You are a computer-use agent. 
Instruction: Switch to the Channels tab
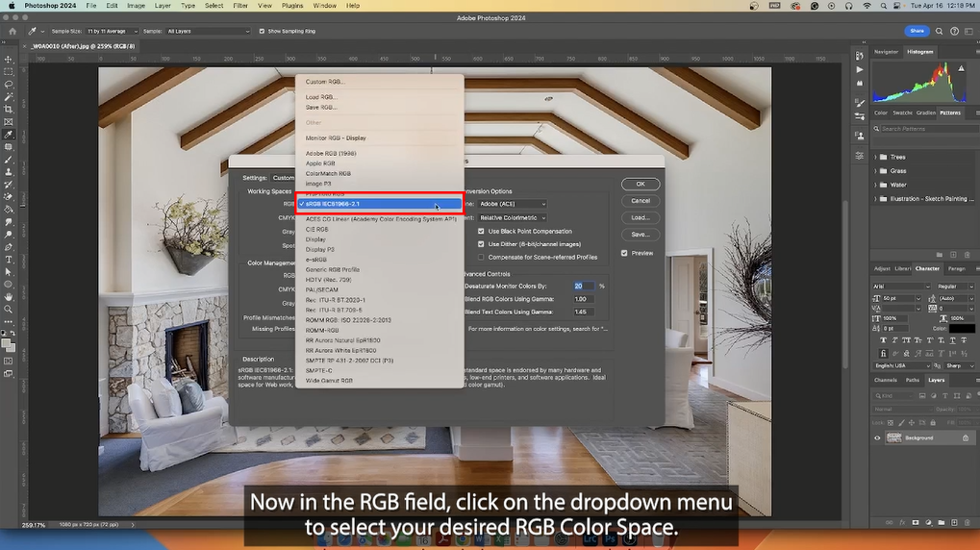pos(885,380)
